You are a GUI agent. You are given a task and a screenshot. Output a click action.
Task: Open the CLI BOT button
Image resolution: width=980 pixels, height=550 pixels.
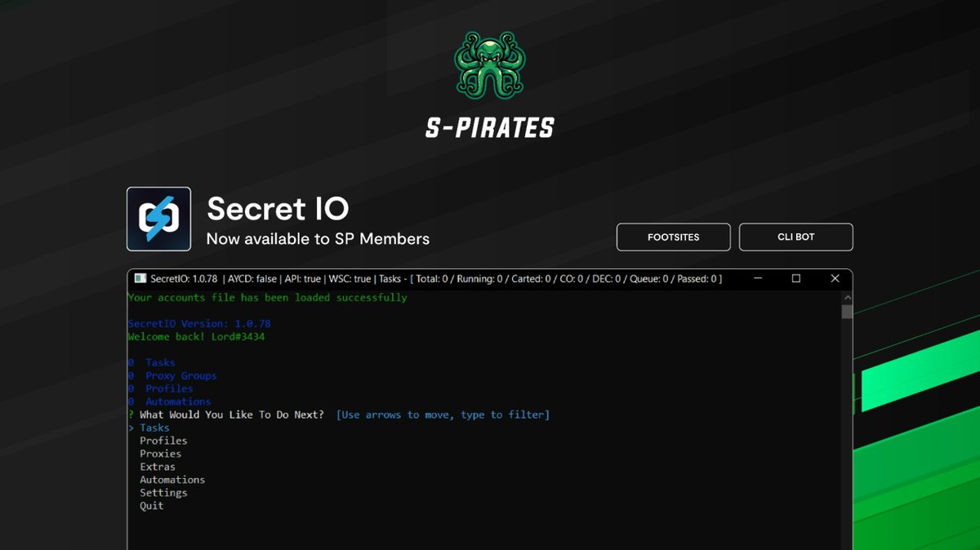[795, 237]
